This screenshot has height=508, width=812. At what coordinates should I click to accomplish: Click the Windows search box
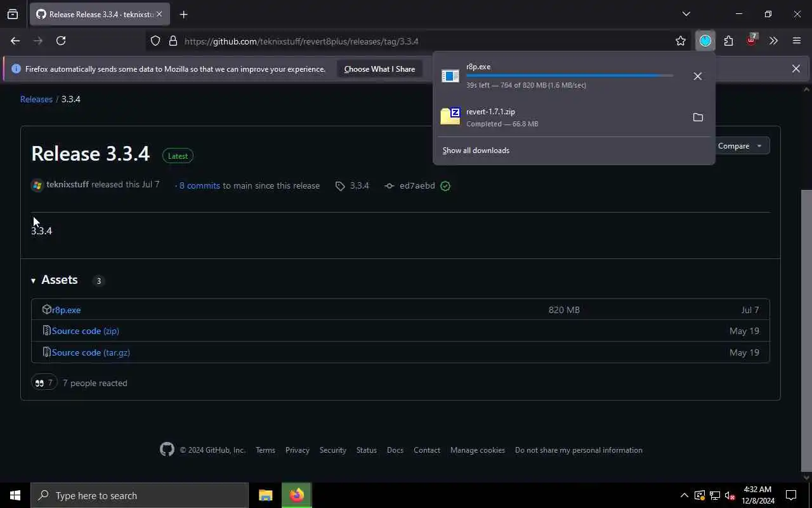tap(140, 495)
